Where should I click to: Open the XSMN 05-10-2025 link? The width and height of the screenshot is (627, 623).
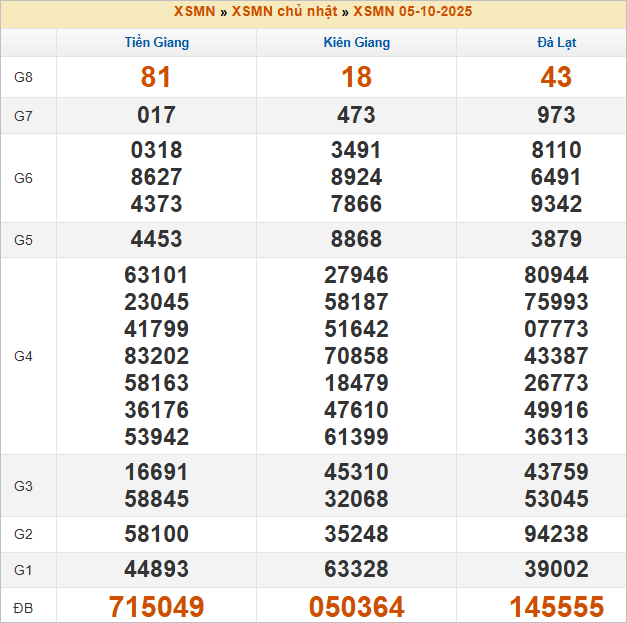[x=412, y=12]
